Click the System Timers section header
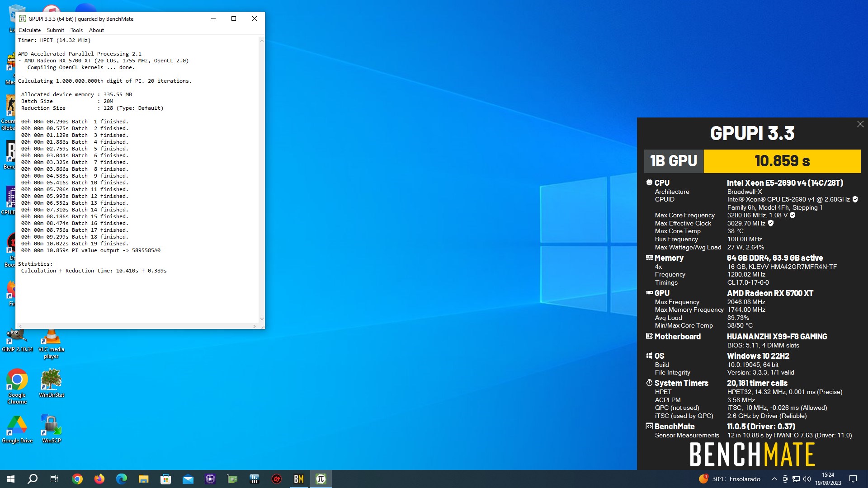This screenshot has height=488, width=868. pyautogui.click(x=681, y=383)
